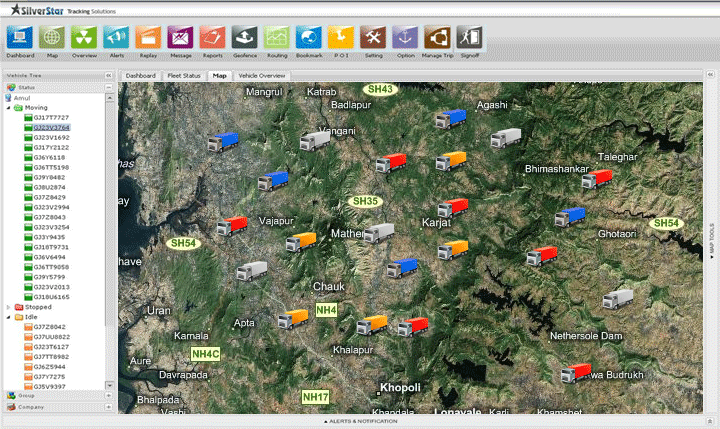The width and height of the screenshot is (720, 429).
Task: Open the Dashboard toolbar icon
Action: (20, 37)
